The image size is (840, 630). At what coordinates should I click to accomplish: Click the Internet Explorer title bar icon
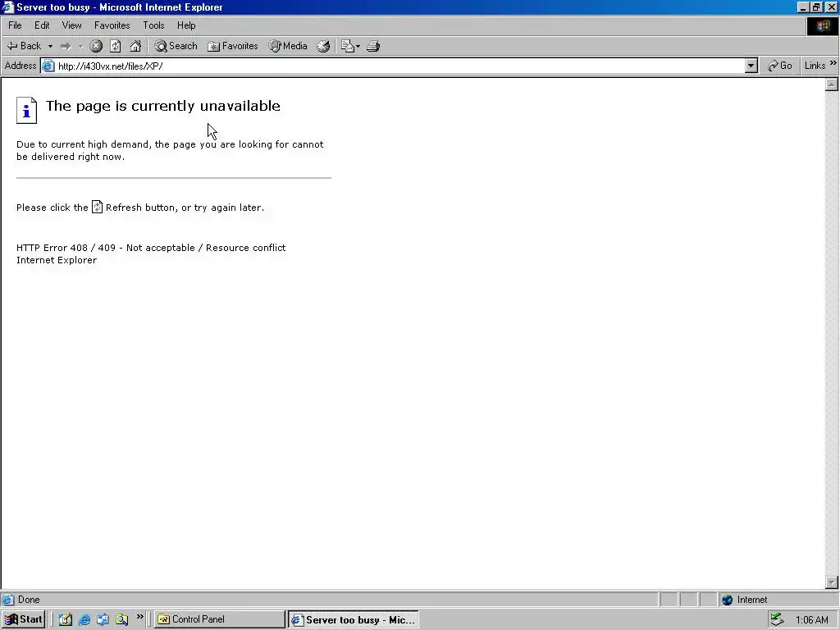(x=7, y=7)
